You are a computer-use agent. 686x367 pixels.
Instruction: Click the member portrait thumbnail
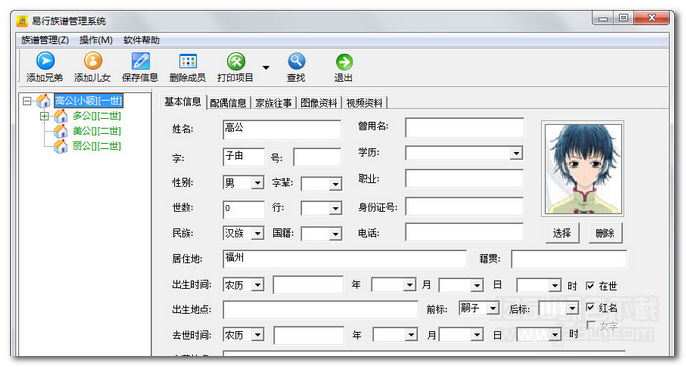[x=583, y=169]
